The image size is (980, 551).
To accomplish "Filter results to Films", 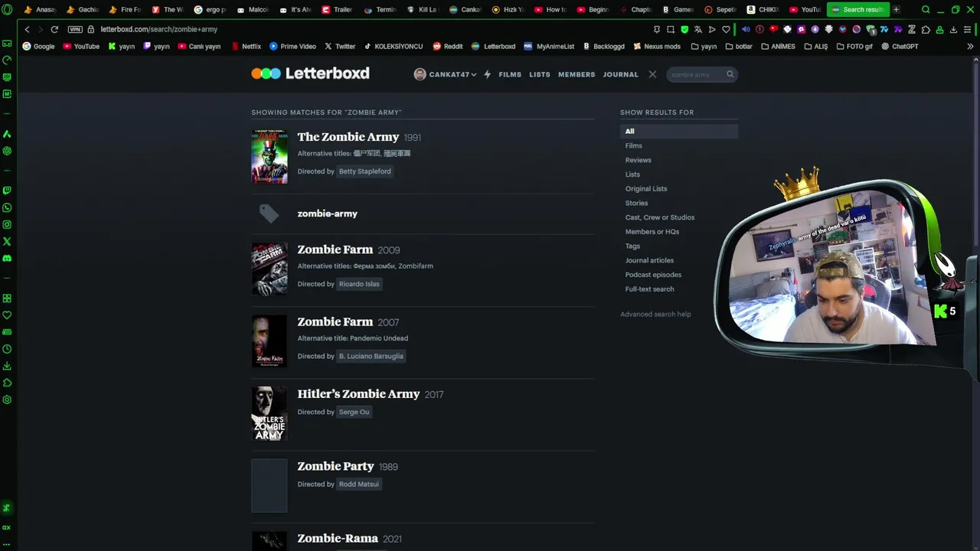I will [634, 145].
